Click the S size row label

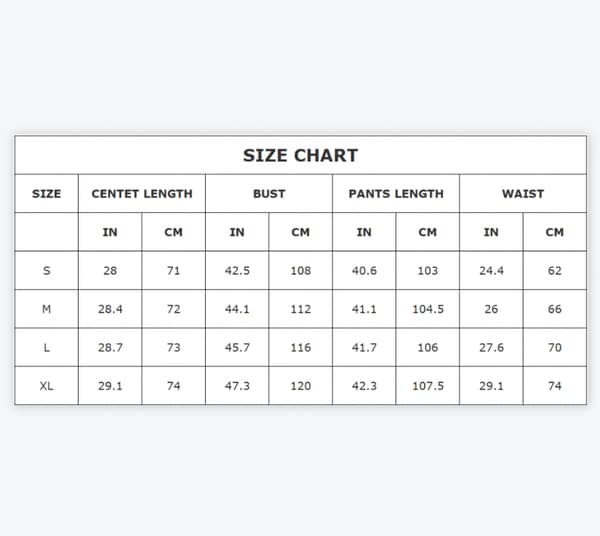pos(46,270)
